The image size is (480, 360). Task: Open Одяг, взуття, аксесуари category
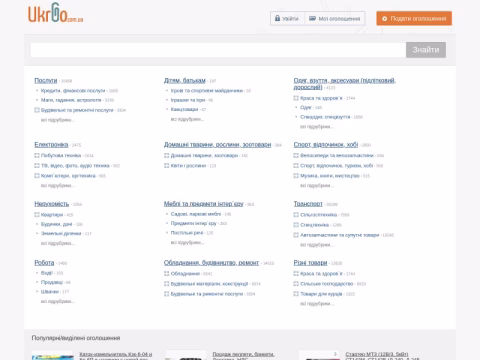(345, 84)
